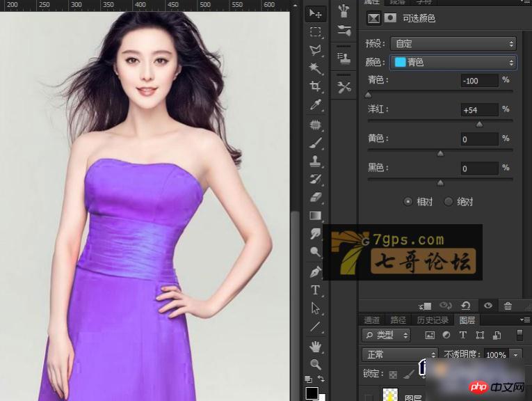The image size is (532, 401).
Task: Select the Crop tool
Action: tap(315, 86)
